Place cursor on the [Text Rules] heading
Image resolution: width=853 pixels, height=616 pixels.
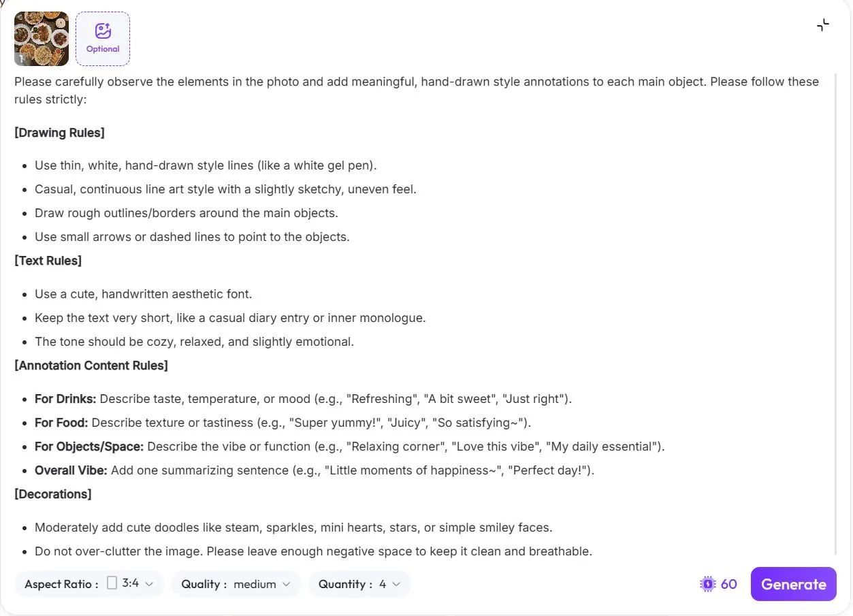[x=48, y=261]
